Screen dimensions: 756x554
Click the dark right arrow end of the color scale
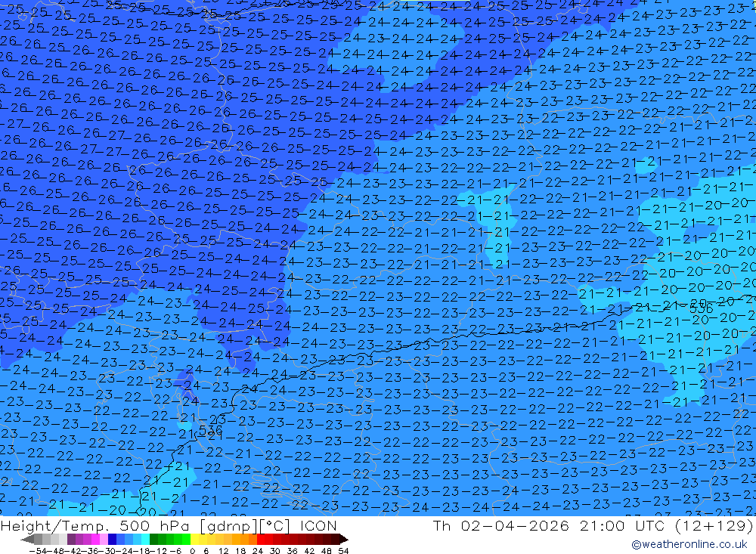pos(344,539)
